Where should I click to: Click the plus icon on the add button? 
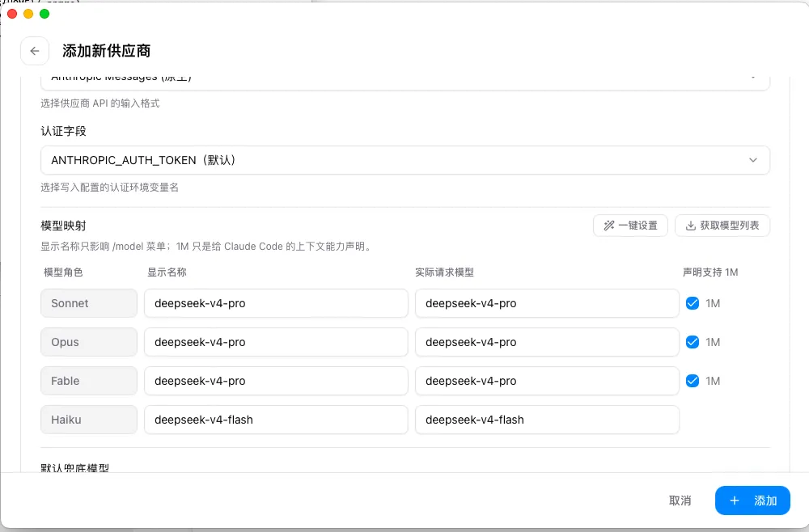coord(735,500)
